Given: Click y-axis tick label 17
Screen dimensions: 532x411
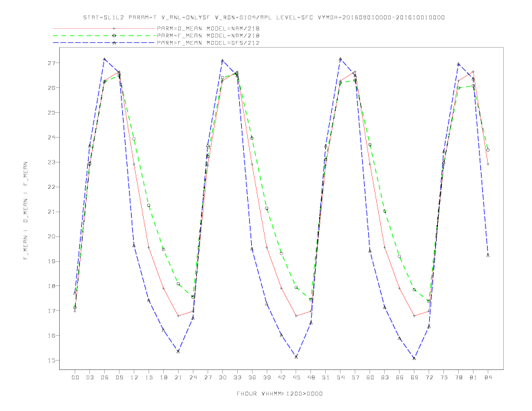Looking at the screenshot, I should [x=51, y=311].
